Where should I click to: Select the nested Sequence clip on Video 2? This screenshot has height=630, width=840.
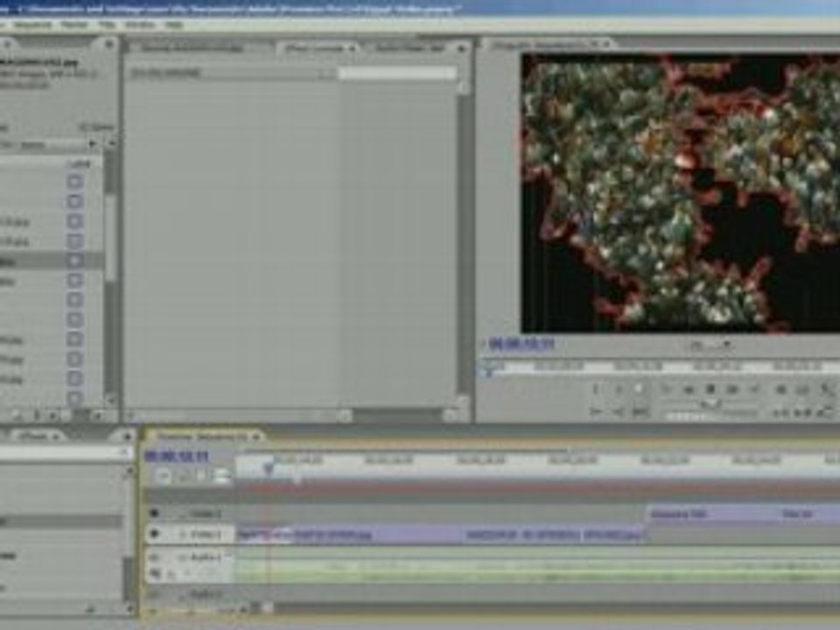(x=714, y=514)
